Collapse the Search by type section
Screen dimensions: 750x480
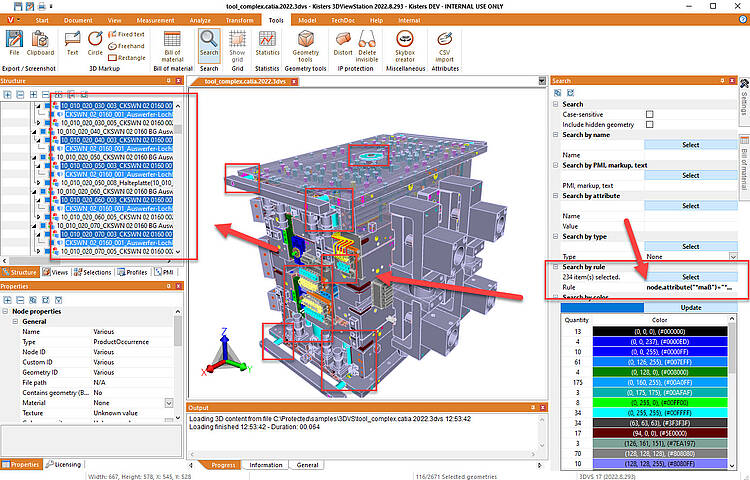(x=556, y=237)
